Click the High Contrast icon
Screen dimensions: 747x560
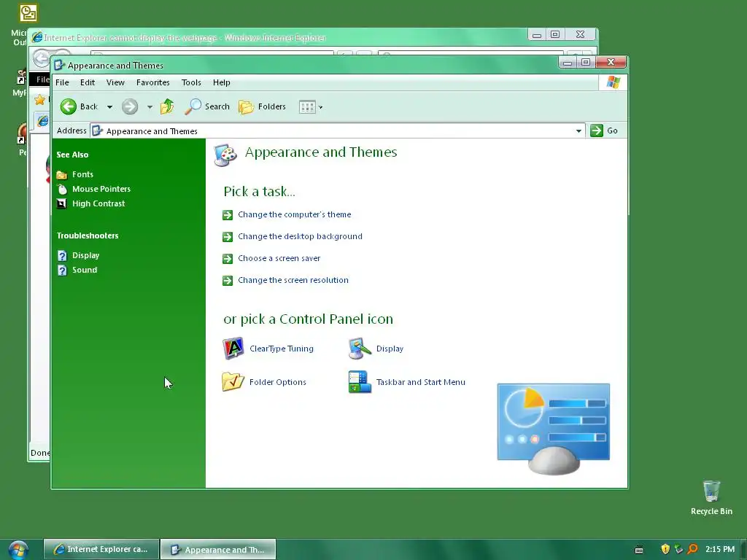[62, 204]
